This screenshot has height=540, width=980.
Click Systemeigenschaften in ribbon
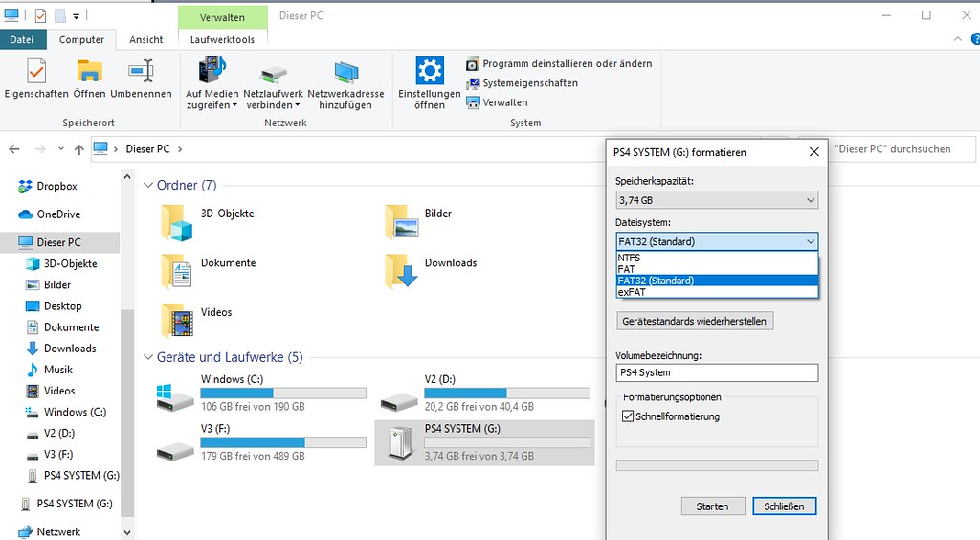coord(522,83)
